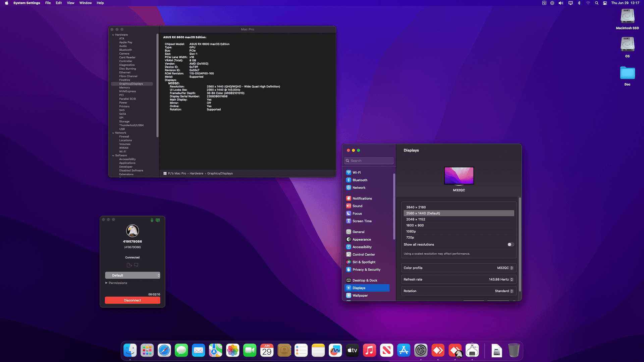Viewport: 644px width, 362px height.
Task: Collapse the Network section in System Information
Action: pyautogui.click(x=113, y=133)
